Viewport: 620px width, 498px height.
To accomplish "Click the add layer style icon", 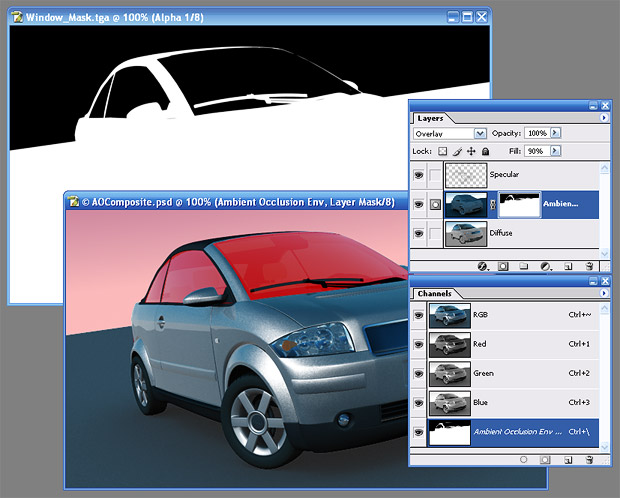I will (482, 267).
